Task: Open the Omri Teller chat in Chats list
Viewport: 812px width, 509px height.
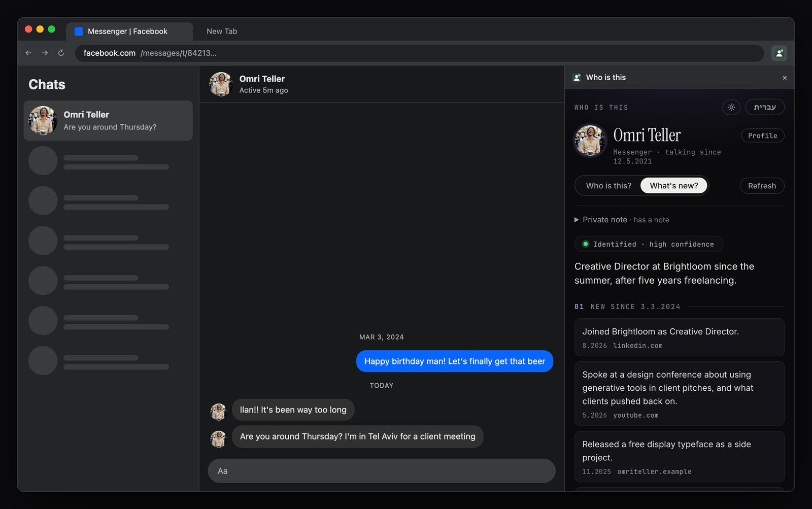Action: tap(108, 120)
